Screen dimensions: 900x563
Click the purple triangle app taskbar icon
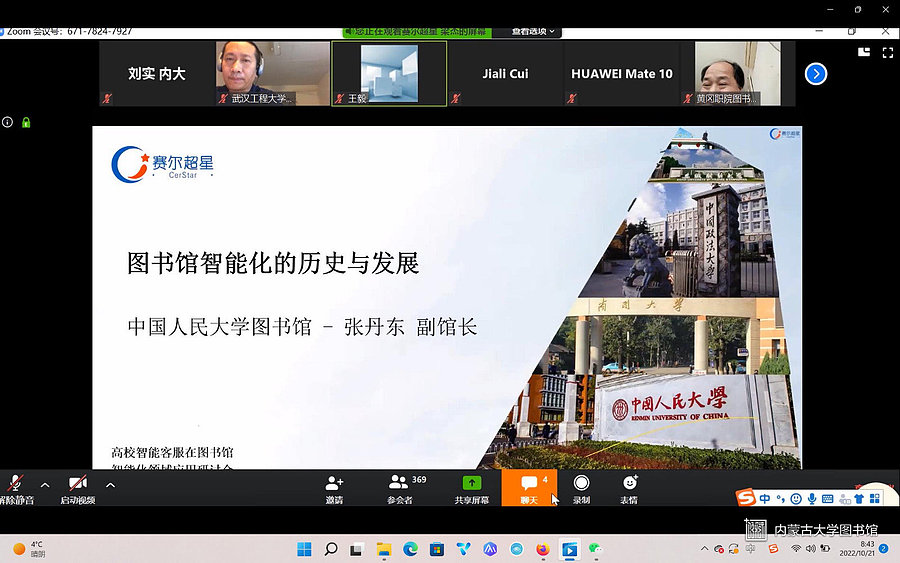tap(490, 550)
